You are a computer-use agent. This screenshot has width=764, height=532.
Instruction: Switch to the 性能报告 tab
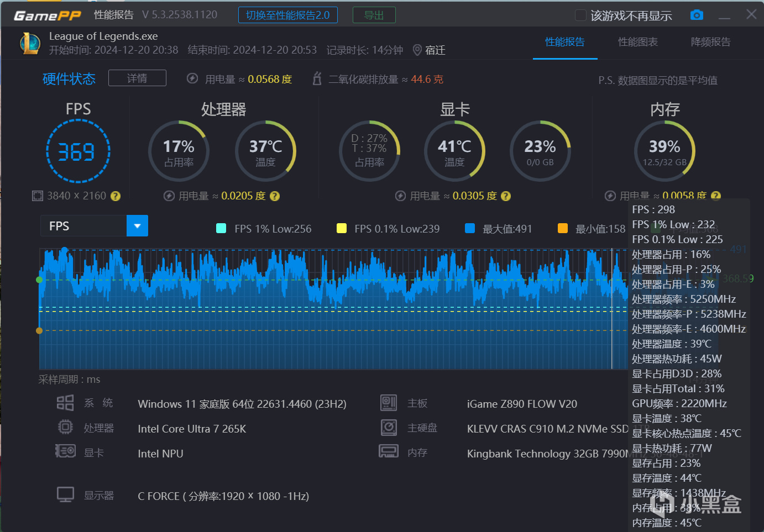click(565, 42)
